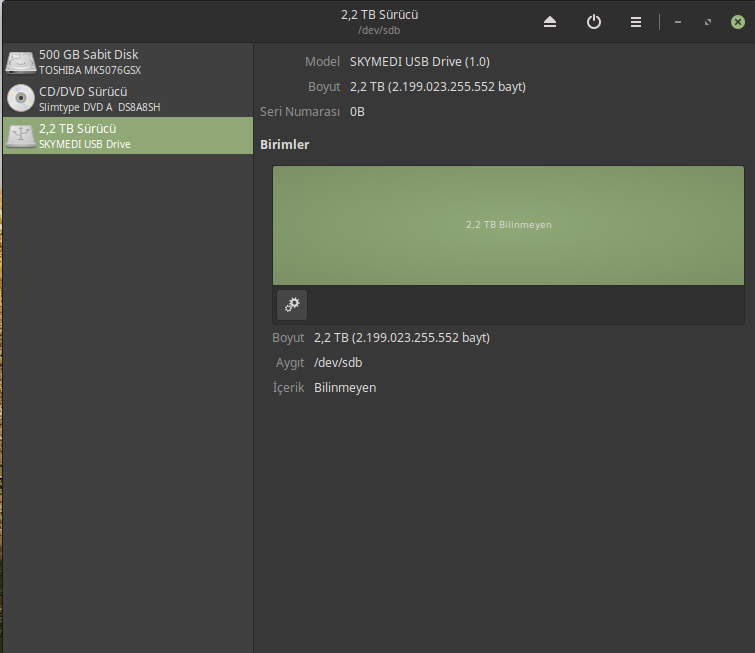Select the 2,2 TB Bilinmeyen volume block

click(x=508, y=225)
